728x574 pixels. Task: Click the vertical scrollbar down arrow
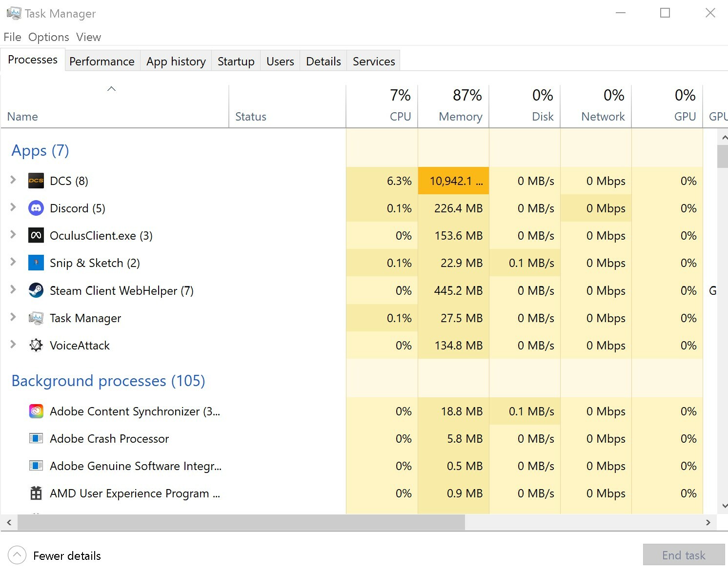(x=724, y=506)
